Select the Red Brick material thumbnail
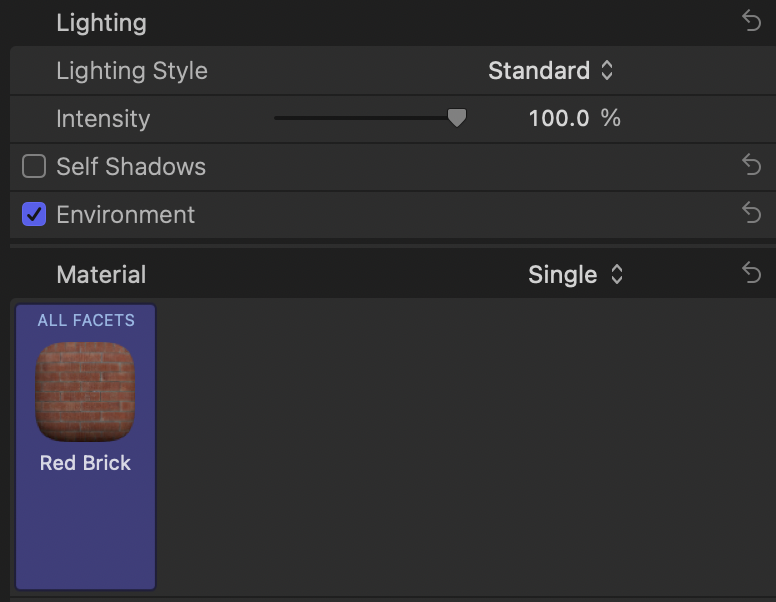The height and width of the screenshot is (602, 776). pos(85,392)
